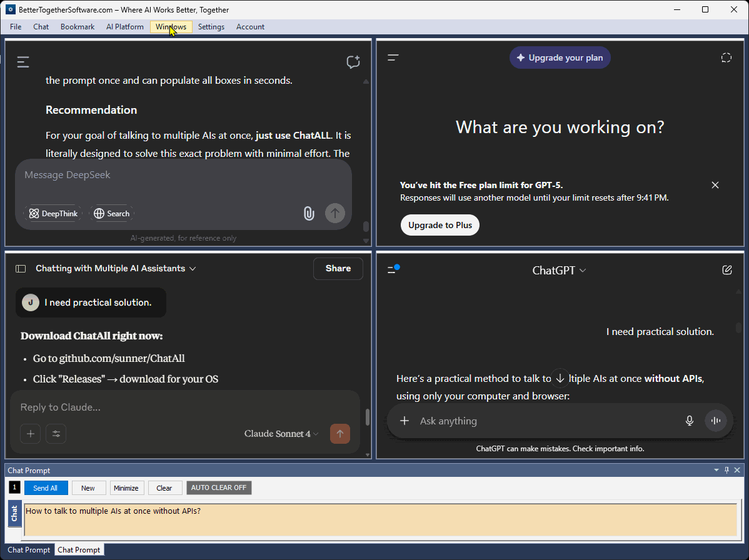Open sidebar menu in top-right ChatGPT pane

[393, 57]
